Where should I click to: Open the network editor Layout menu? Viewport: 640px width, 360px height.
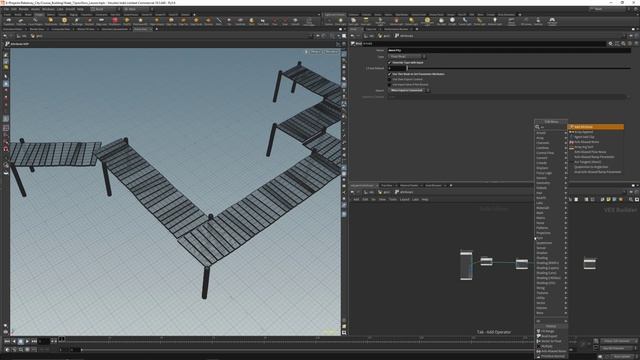(404, 199)
